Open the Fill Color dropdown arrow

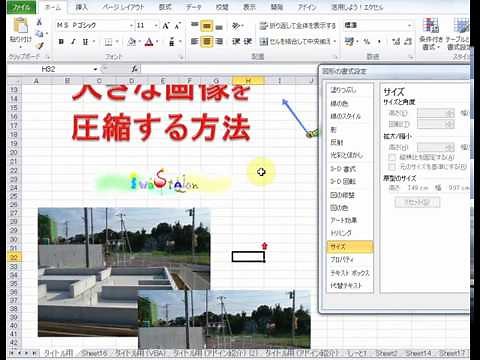pyautogui.click(x=139, y=42)
